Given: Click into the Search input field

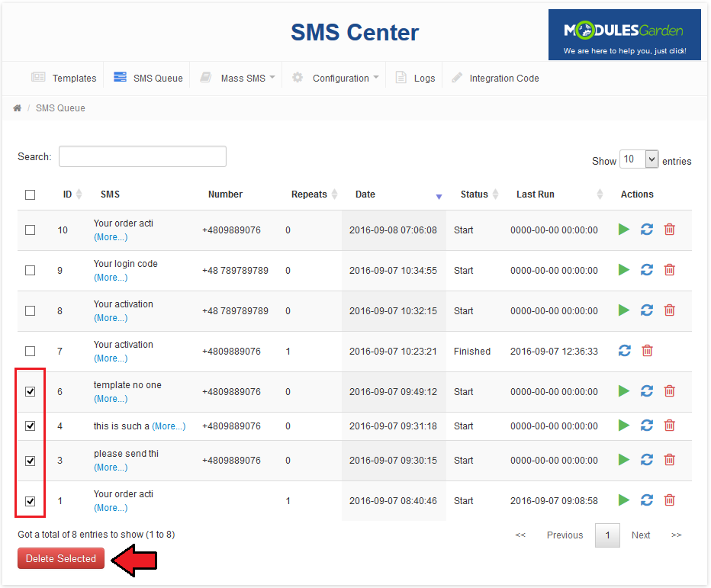Looking at the screenshot, I should pyautogui.click(x=143, y=156).
